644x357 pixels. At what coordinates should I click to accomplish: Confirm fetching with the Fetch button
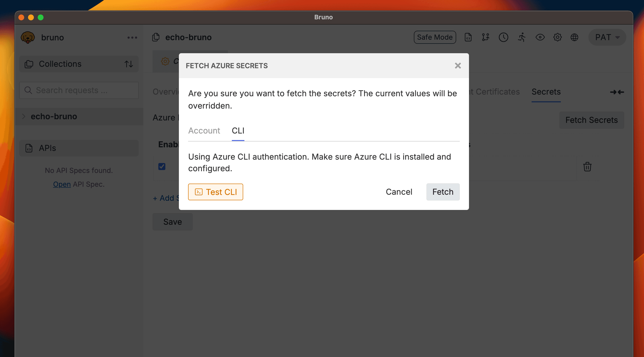point(443,192)
